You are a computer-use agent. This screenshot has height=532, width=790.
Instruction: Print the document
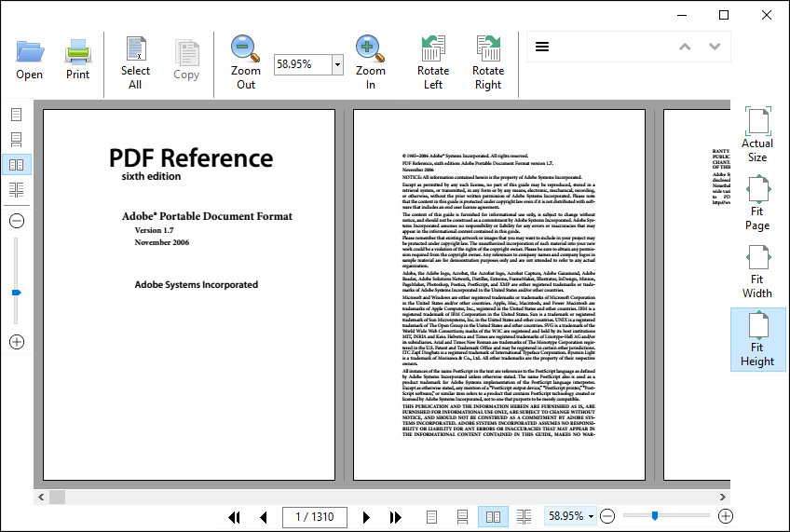coord(77,61)
